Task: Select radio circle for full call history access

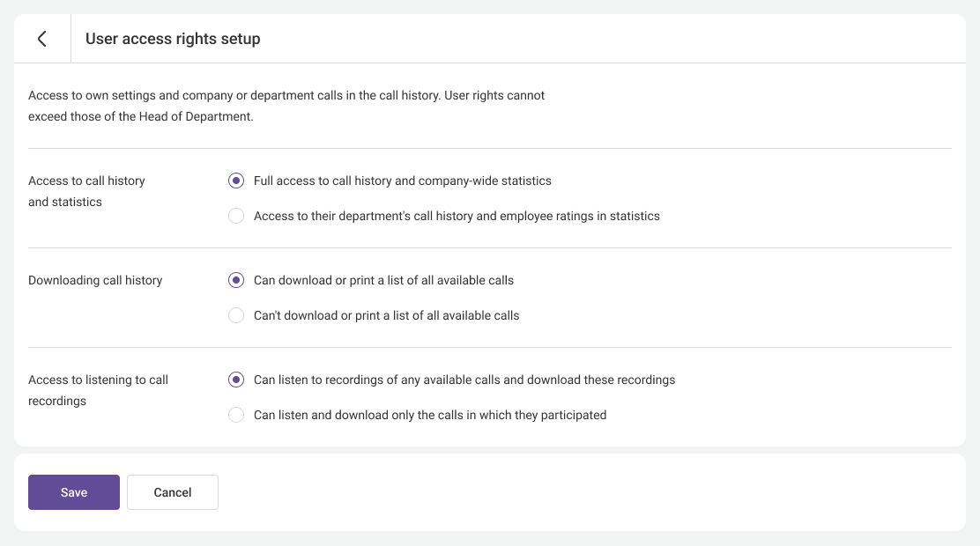Action: pyautogui.click(x=235, y=181)
